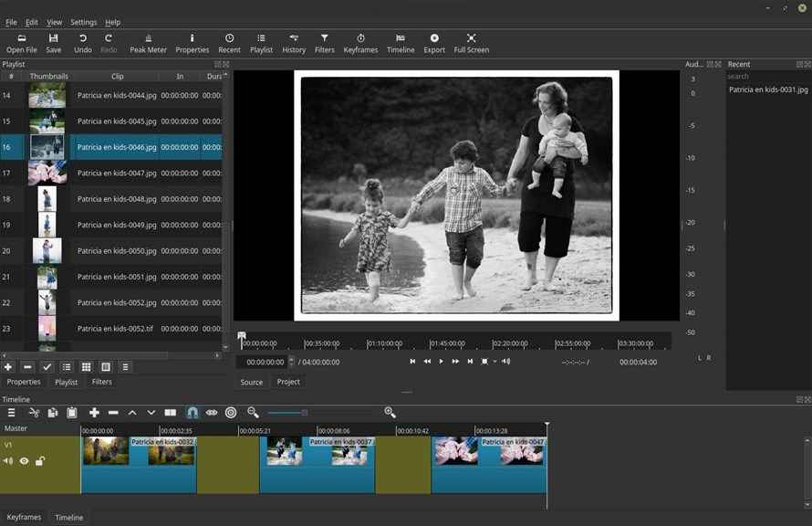Paste clip using timeline clipboard icon
Image resolution: width=812 pixels, height=526 pixels.
click(72, 413)
